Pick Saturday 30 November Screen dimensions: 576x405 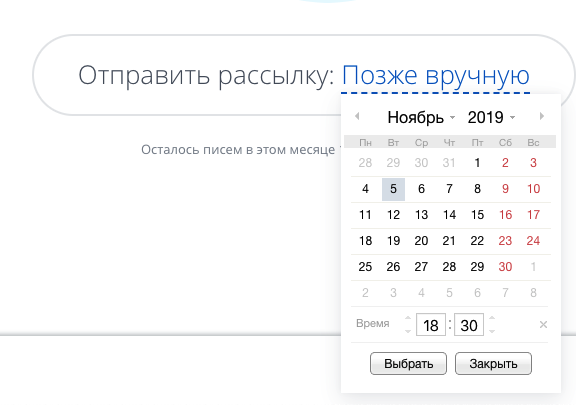tap(505, 267)
